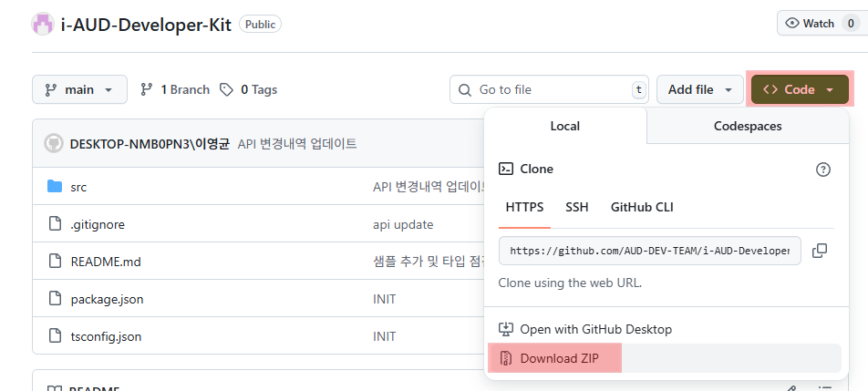
Task: Toggle the green Code dropdown button
Action: [x=800, y=89]
